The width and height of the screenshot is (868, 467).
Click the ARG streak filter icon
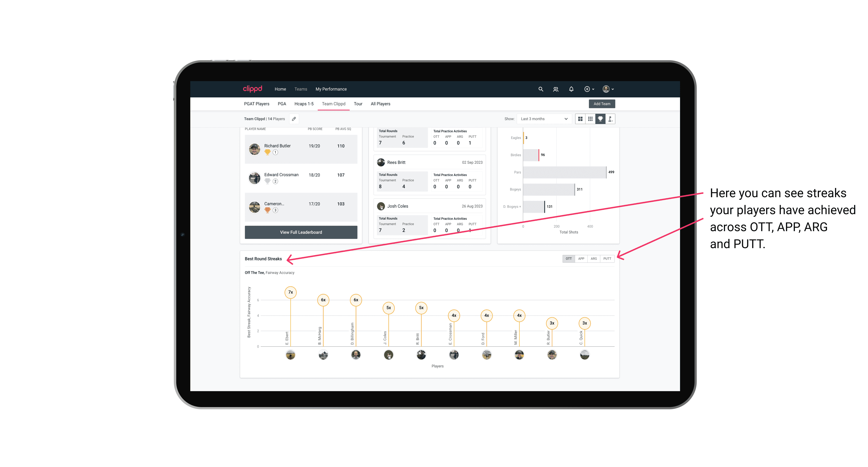point(594,259)
